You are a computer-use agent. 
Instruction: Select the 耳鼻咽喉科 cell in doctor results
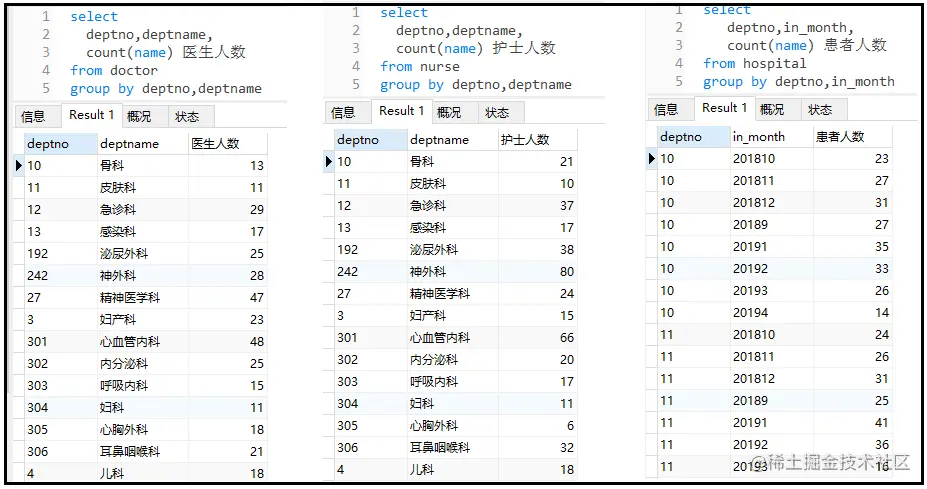[142, 452]
